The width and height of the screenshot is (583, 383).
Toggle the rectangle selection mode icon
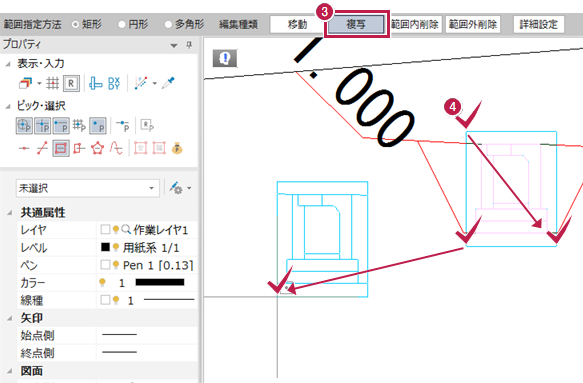coord(61,149)
